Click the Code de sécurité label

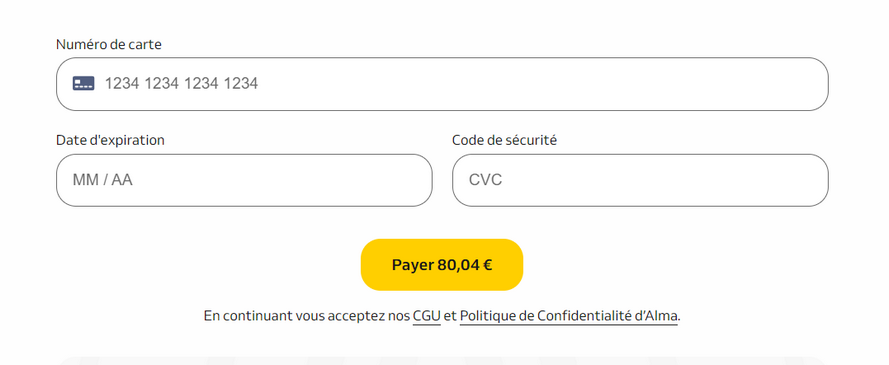coord(504,140)
